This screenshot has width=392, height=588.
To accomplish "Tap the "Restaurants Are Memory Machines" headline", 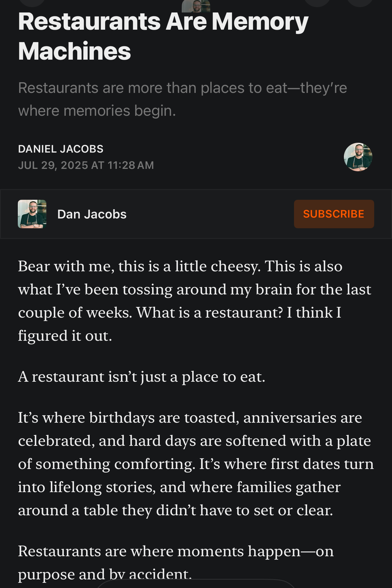I will click(163, 36).
